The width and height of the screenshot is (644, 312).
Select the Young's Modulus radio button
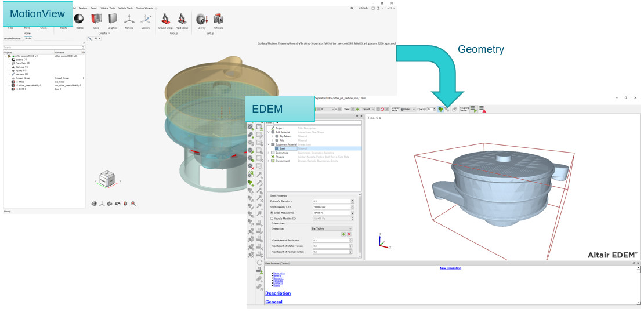(272, 219)
